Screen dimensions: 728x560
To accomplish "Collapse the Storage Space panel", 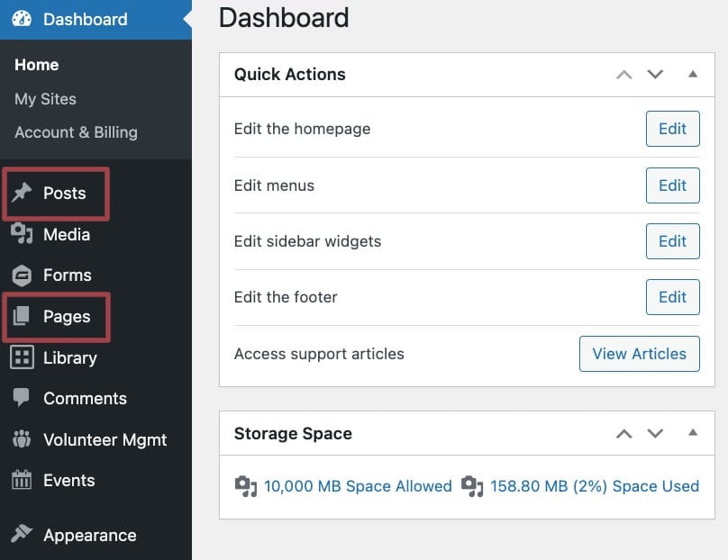I will 693,433.
